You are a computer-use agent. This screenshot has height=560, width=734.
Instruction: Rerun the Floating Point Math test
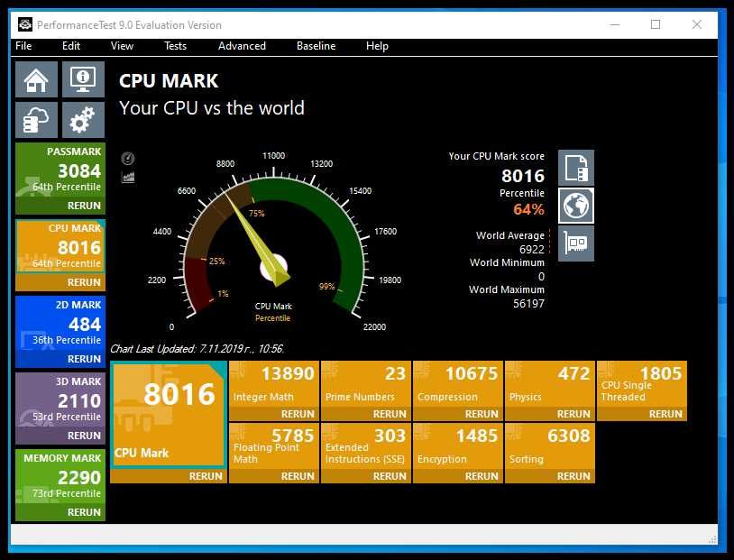tap(298, 477)
